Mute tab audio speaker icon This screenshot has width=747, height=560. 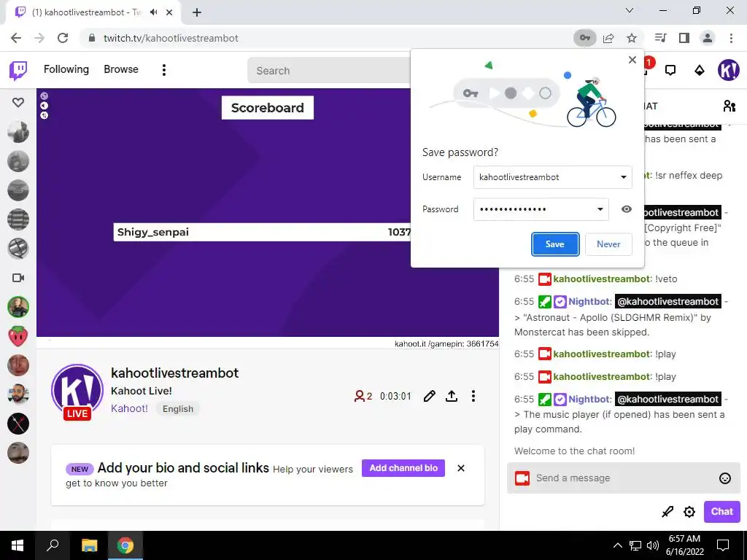pyautogui.click(x=153, y=12)
